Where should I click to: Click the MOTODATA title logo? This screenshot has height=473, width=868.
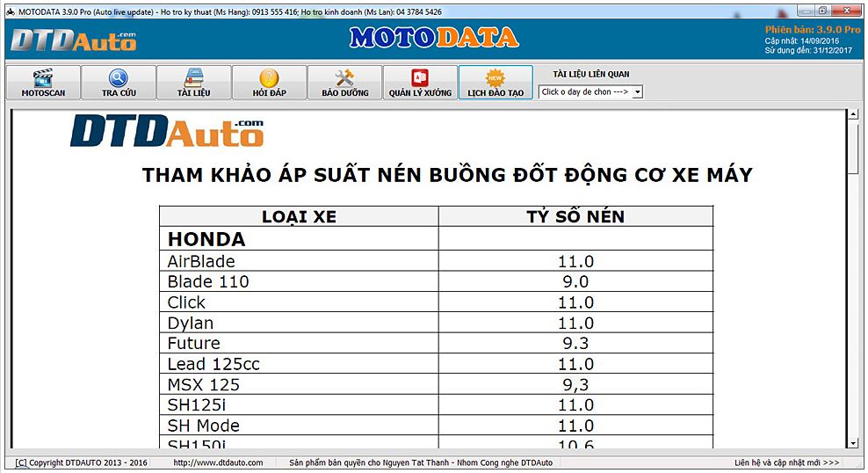(x=434, y=37)
